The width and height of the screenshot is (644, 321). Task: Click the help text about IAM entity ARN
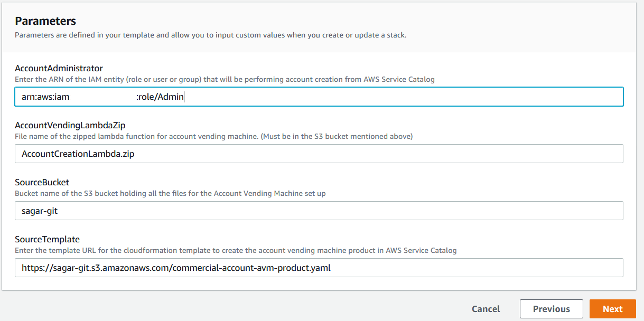[x=225, y=79]
